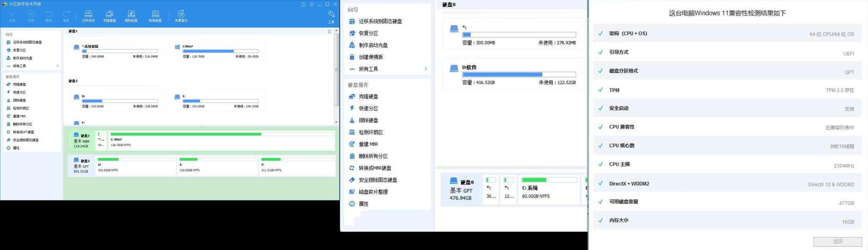
Task: Click 创建便携版 in the wizard list
Action: click(370, 57)
